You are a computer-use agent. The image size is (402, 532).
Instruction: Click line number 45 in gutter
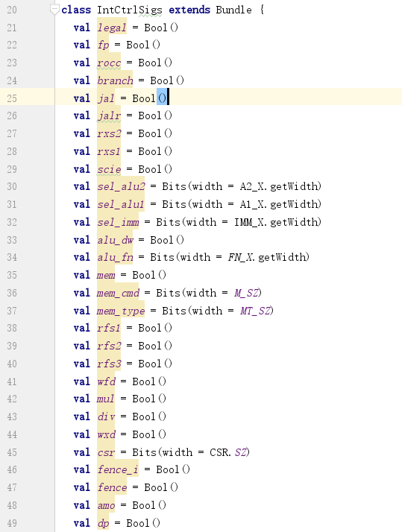click(11, 452)
